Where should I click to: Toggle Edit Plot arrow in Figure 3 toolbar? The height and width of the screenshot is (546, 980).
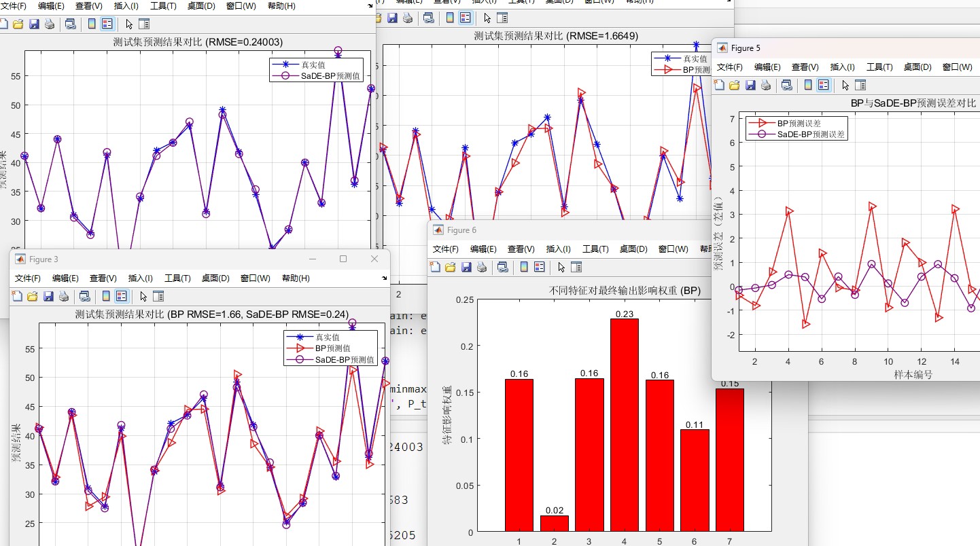click(x=143, y=296)
